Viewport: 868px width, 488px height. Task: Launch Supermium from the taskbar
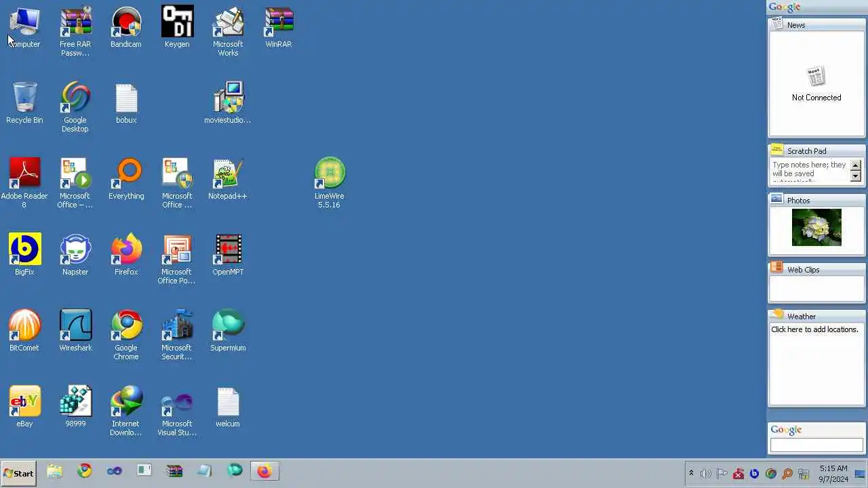pyautogui.click(x=235, y=471)
